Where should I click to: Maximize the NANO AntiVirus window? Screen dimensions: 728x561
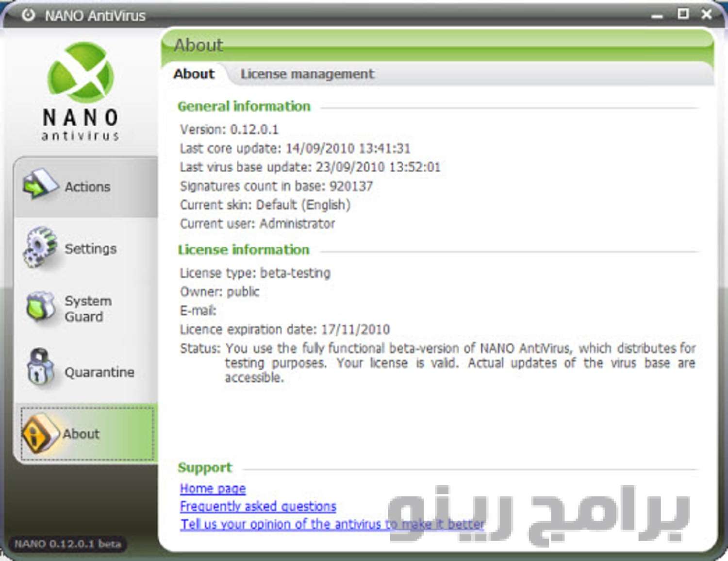(x=683, y=14)
